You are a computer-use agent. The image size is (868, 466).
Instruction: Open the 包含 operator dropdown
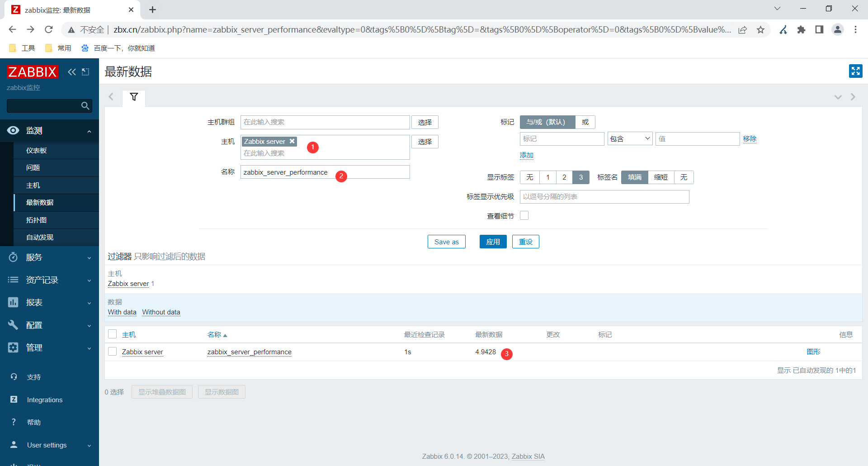[630, 139]
